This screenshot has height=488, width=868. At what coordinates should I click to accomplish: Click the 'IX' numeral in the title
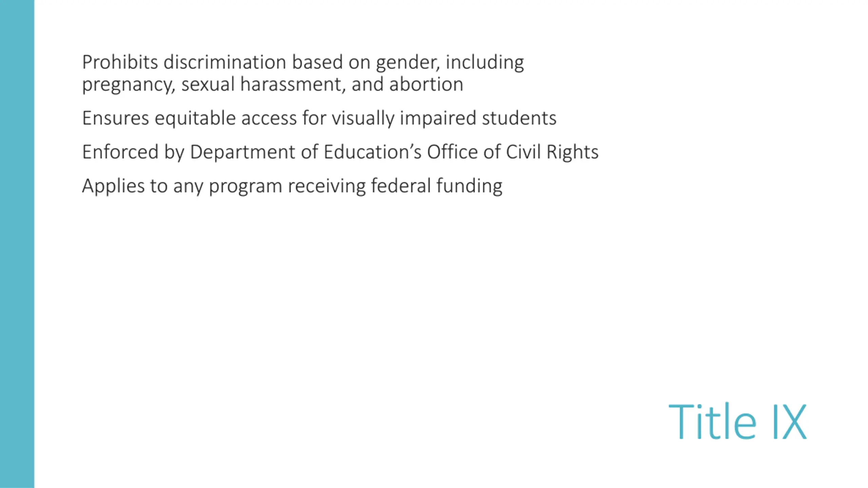[789, 421]
